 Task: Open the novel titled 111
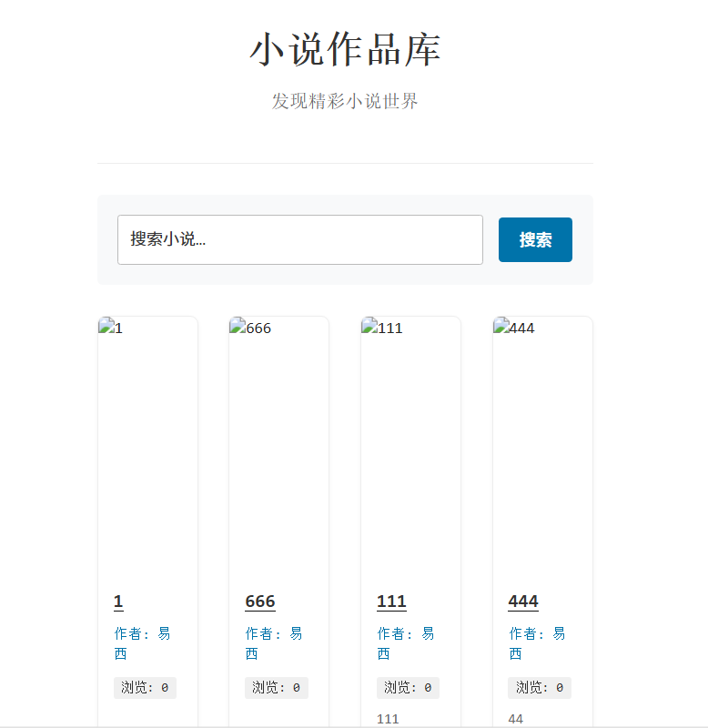[391, 602]
